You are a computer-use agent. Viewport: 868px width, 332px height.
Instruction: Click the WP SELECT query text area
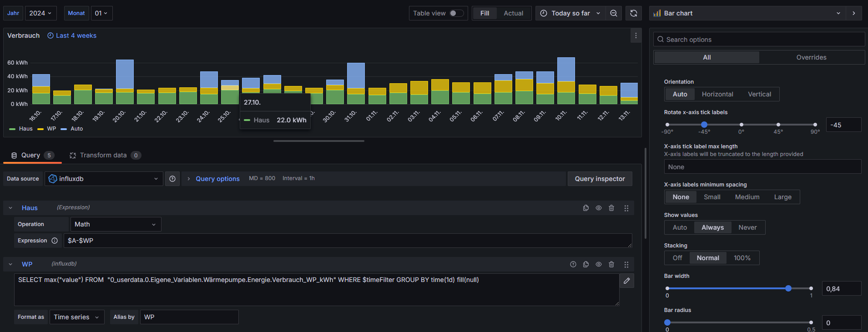317,290
